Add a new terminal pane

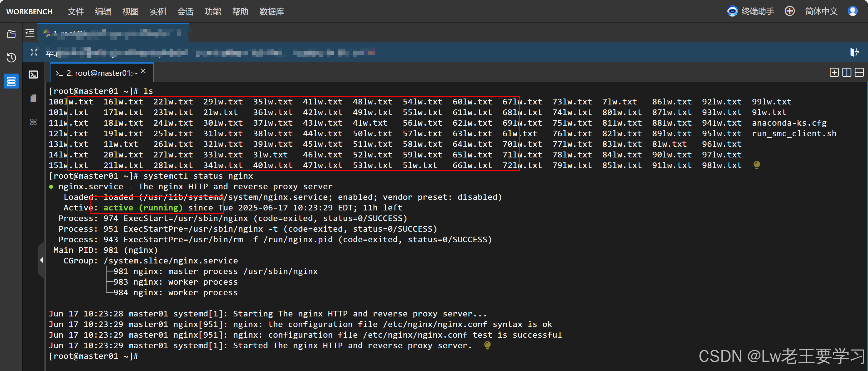pos(834,72)
